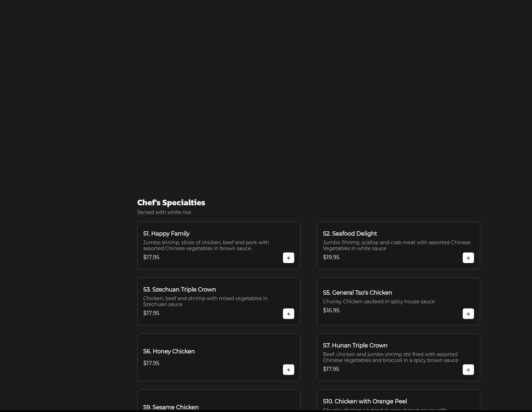Click the Szechuan Triple Crown description text
532x412 pixels.
[205, 302]
